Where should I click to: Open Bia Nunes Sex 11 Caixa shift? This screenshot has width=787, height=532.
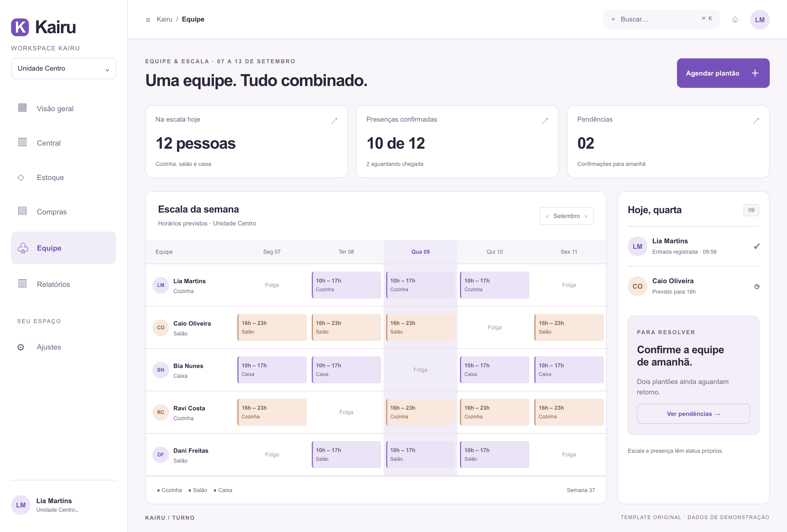(569, 370)
